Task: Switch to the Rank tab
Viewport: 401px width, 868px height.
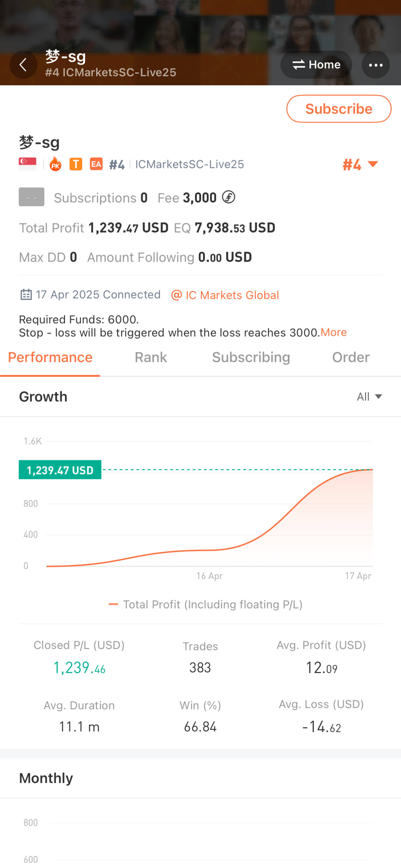Action: (150, 357)
